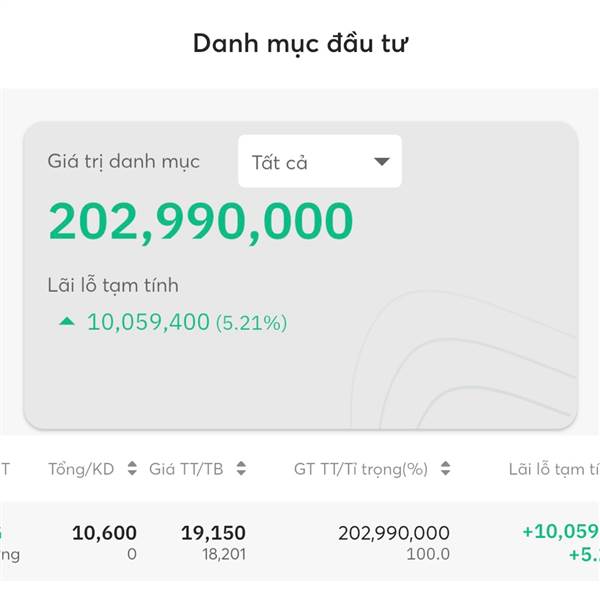
Task: Sort by the Tổng/KD column arrows
Action: 132,468
